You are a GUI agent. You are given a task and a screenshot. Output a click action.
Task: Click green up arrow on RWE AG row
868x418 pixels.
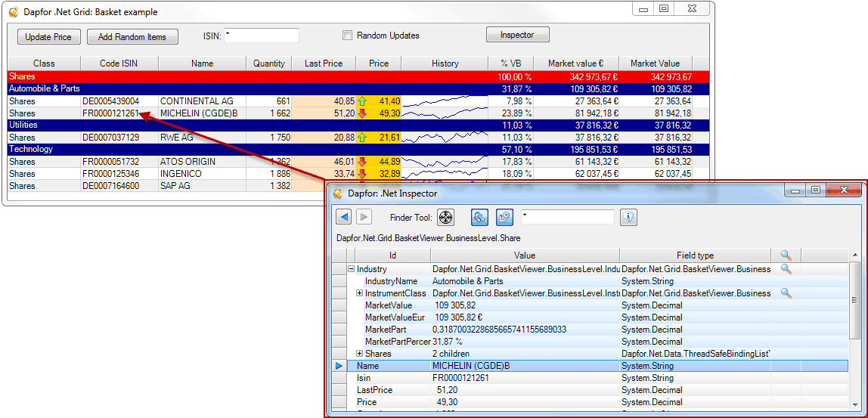coord(363,138)
